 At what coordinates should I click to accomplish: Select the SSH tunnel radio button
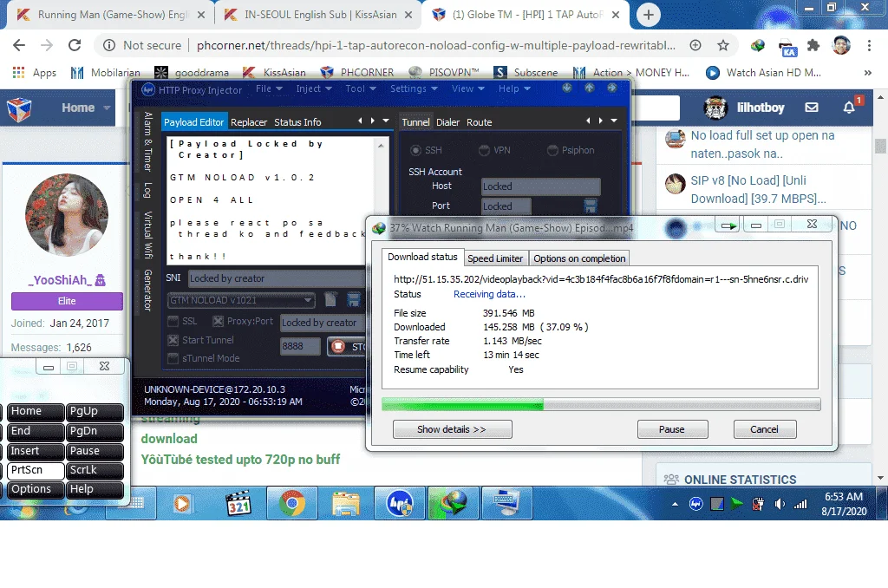[415, 150]
